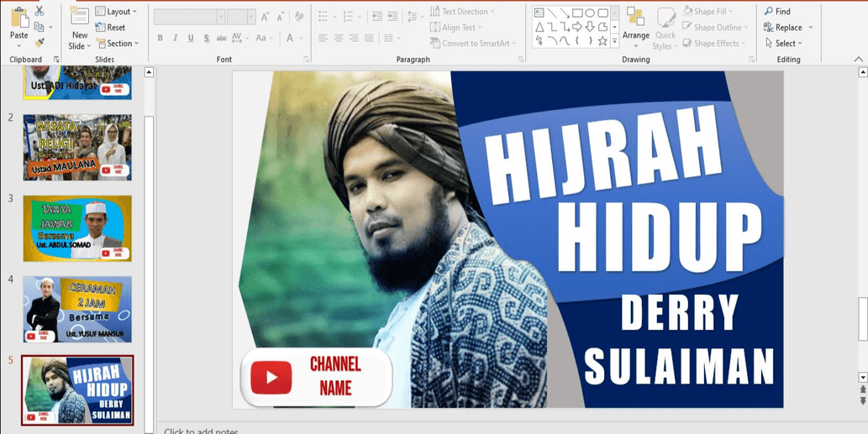Toggle Underline formatting

[191, 38]
